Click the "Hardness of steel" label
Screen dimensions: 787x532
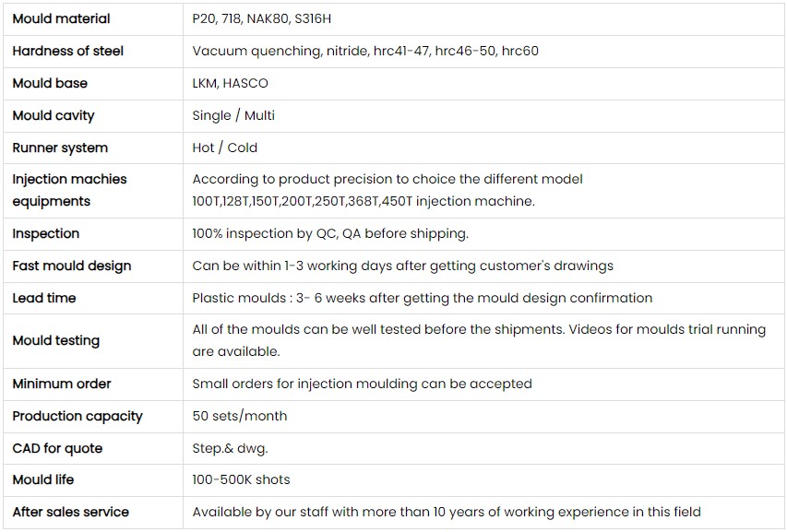(67, 51)
